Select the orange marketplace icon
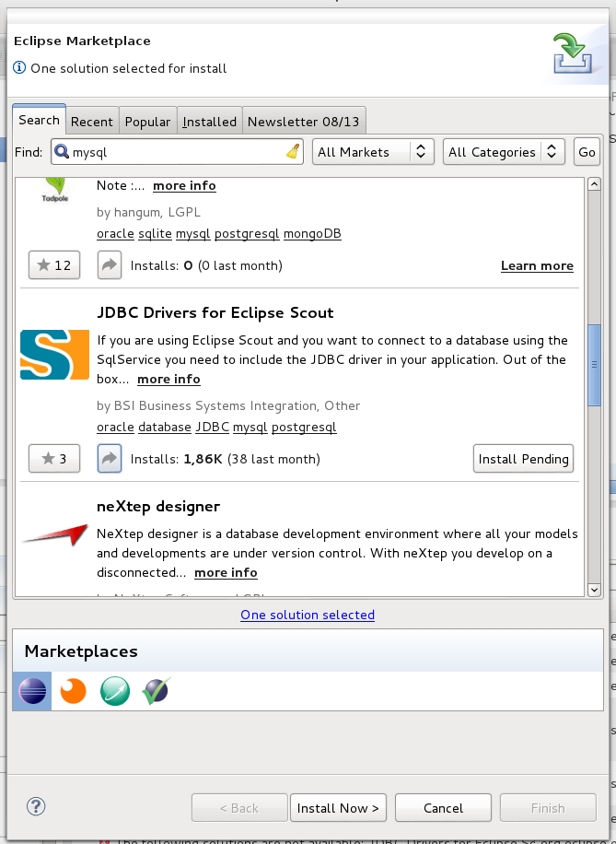Image resolution: width=616 pixels, height=844 pixels. pyautogui.click(x=73, y=691)
